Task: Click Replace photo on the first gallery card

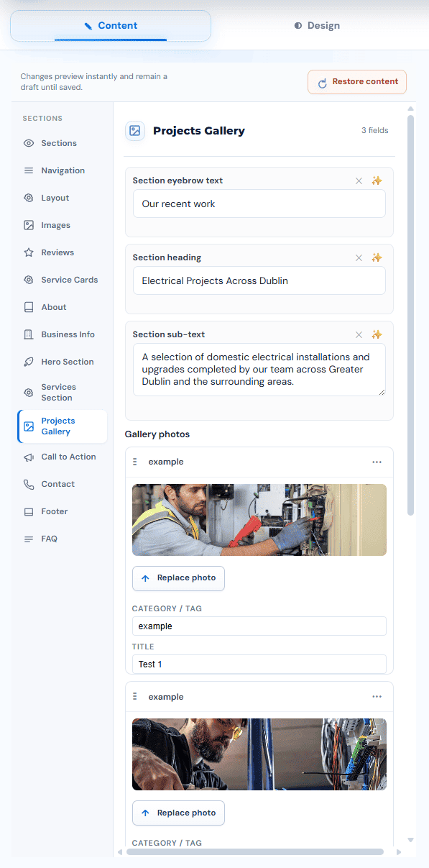Action: click(178, 578)
